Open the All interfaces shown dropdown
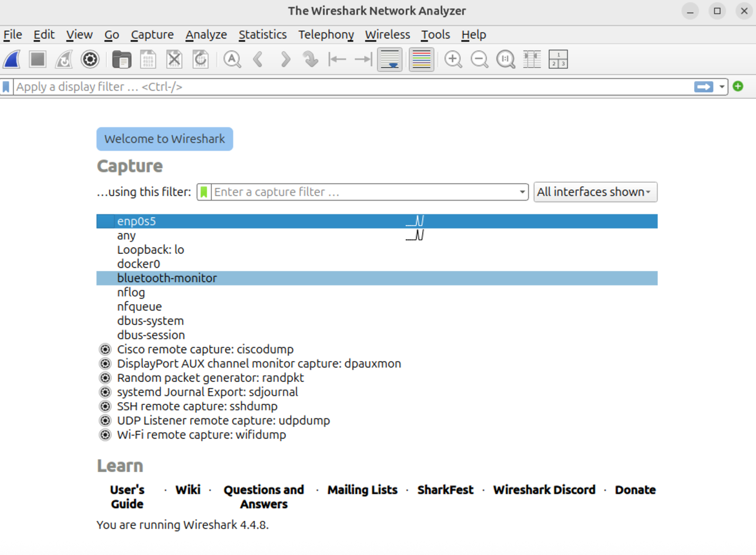756x555 pixels. (x=595, y=192)
